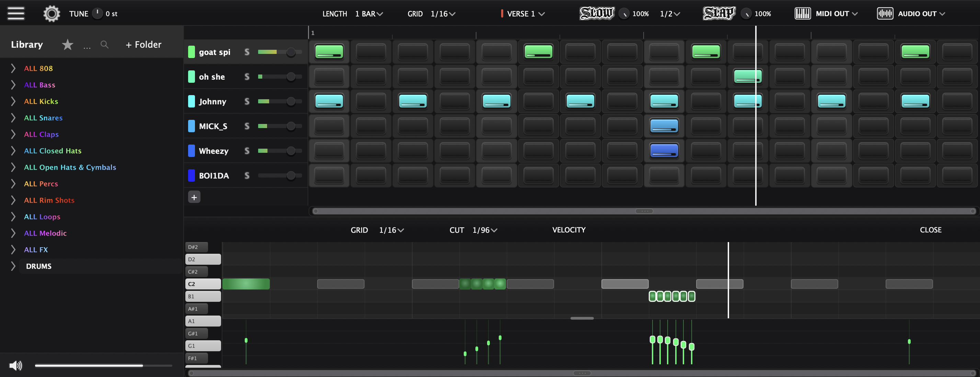Click the goat spi volume slider
The width and height of the screenshot is (980, 377).
[x=280, y=52]
